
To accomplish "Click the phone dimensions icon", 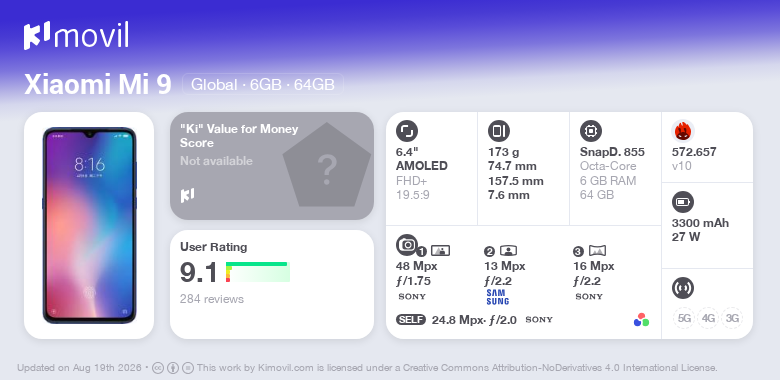I will pos(499,131).
